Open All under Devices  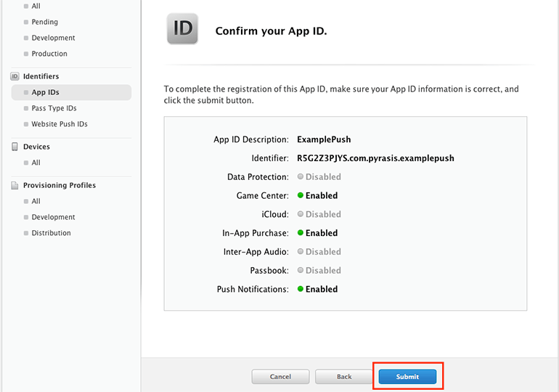[x=36, y=163]
